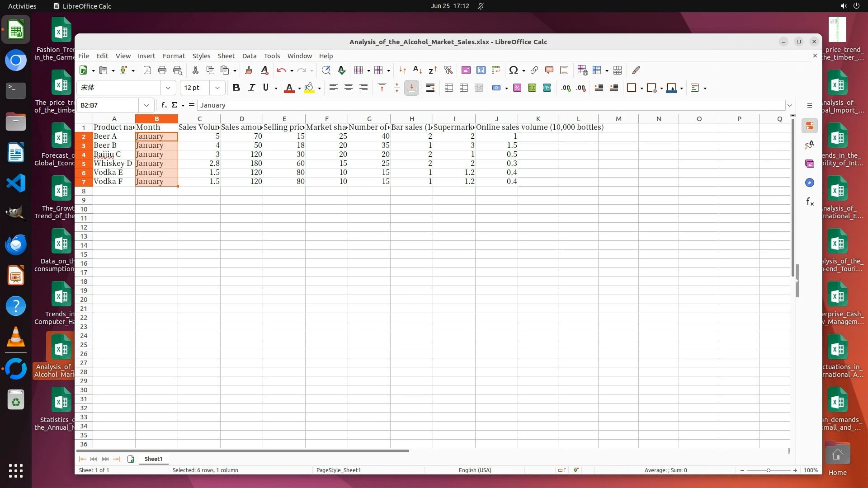Click the Insert Image icon
The image size is (868, 488).
pyautogui.click(x=466, y=70)
